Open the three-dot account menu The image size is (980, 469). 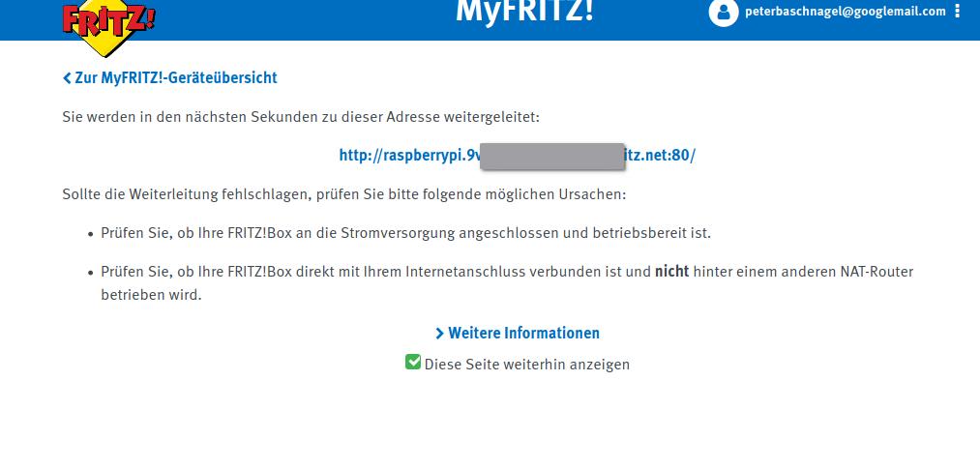tap(958, 12)
